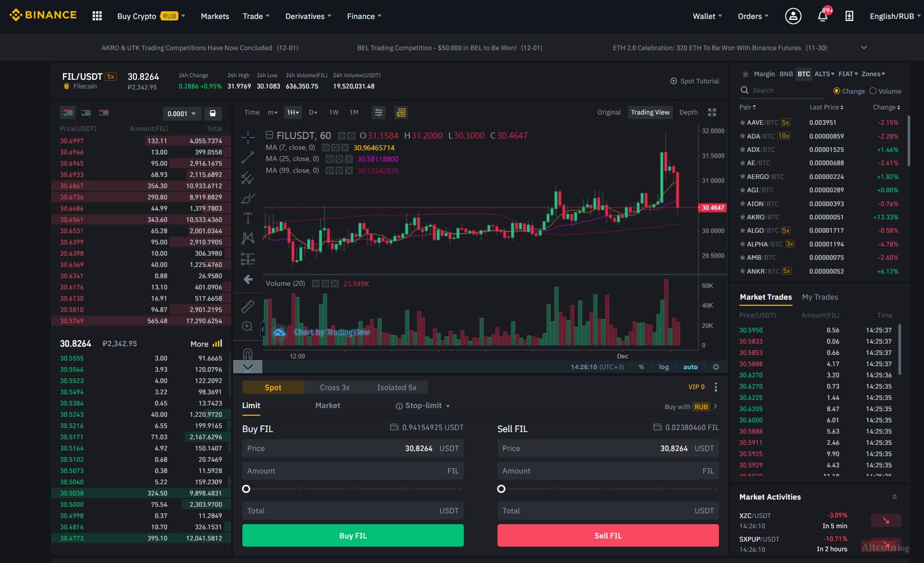Image resolution: width=924 pixels, height=563 pixels.
Task: Click the green Buy FIL button
Action: 353,535
